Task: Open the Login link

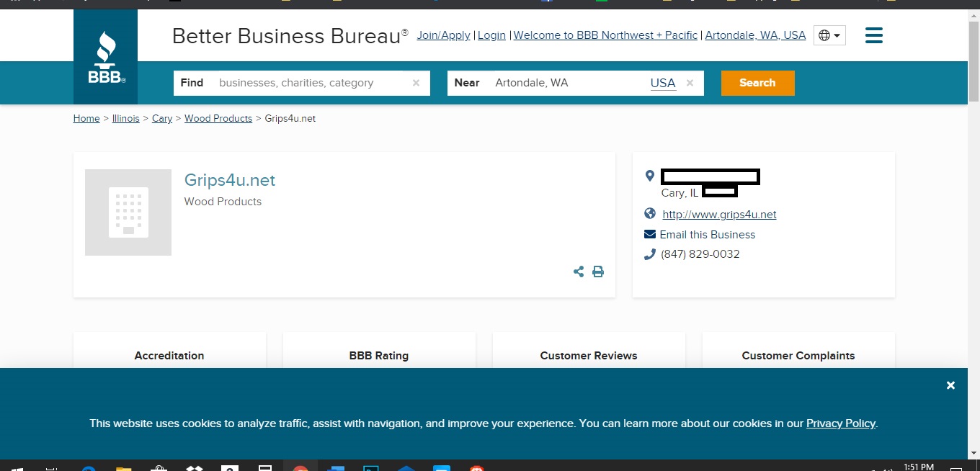Action: pos(491,35)
